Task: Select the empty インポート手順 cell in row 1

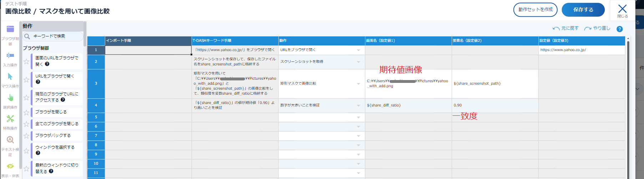Action: tap(148, 50)
